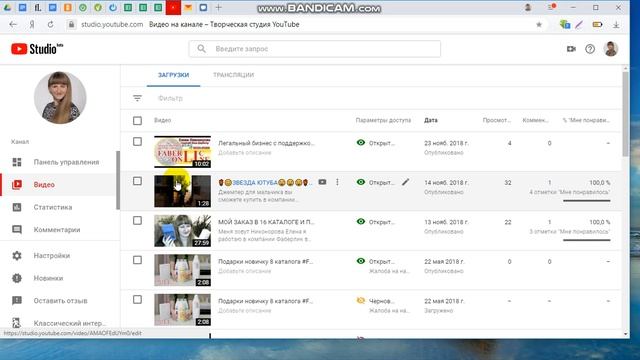Click the lock site info icon

click(71, 24)
